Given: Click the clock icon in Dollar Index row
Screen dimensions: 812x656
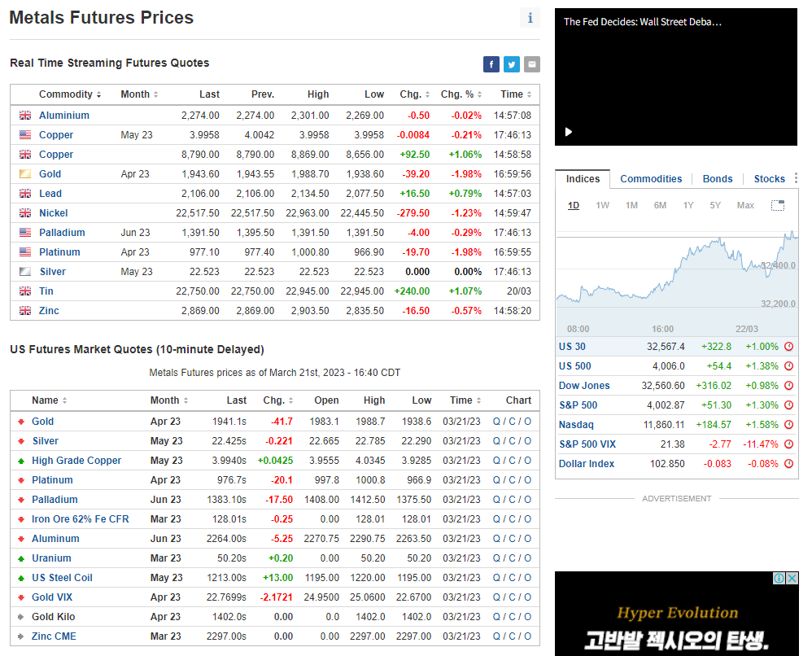Looking at the screenshot, I should [x=788, y=464].
